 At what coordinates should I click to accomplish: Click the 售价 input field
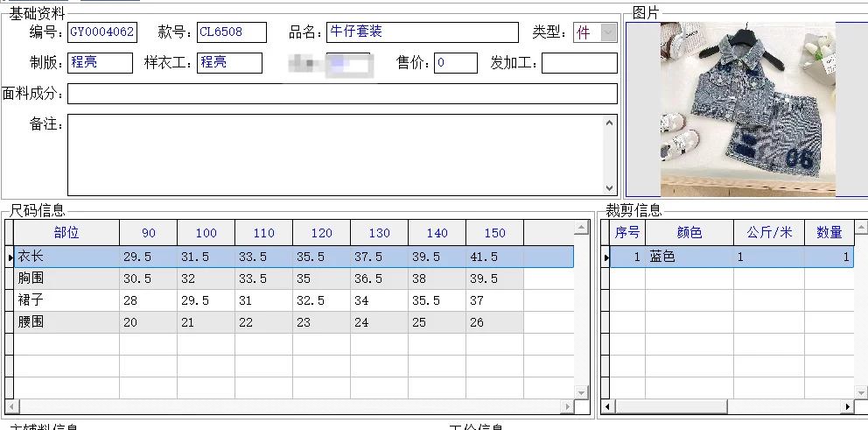(x=456, y=62)
